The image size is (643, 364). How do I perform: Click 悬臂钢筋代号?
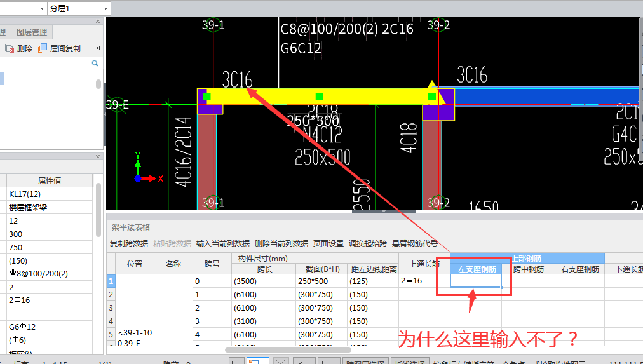(415, 244)
